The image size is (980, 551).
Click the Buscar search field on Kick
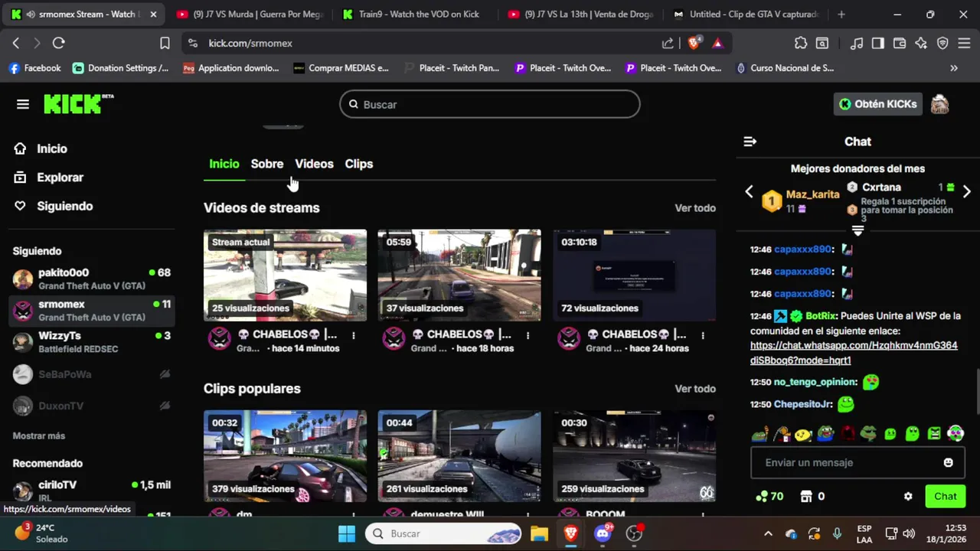point(490,104)
